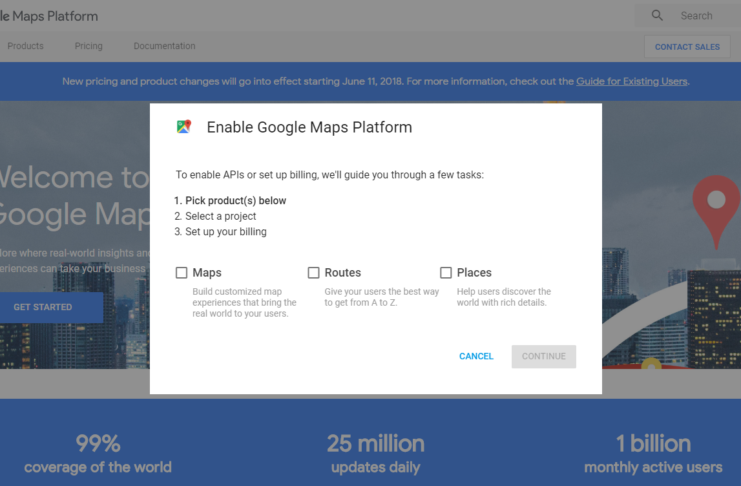The width and height of the screenshot is (741, 486).
Task: Click the 'To enable APIs or set up billing' text
Action: pos(330,175)
